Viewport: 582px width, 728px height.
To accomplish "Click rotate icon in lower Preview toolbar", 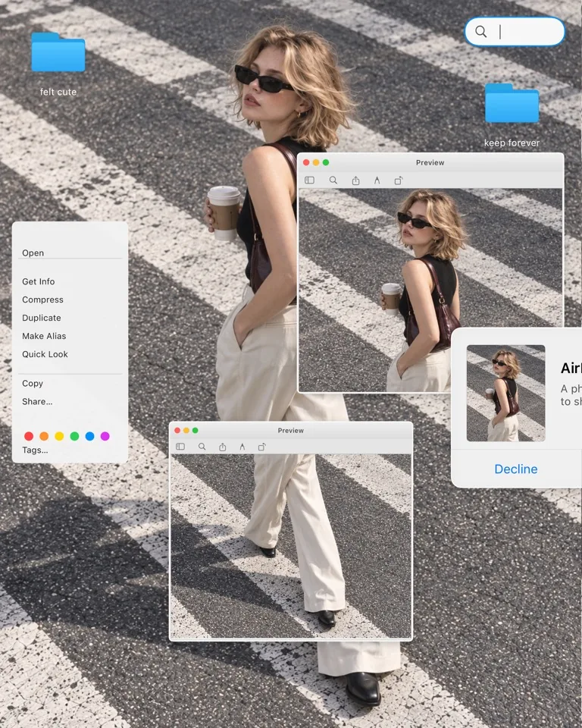I will [262, 447].
